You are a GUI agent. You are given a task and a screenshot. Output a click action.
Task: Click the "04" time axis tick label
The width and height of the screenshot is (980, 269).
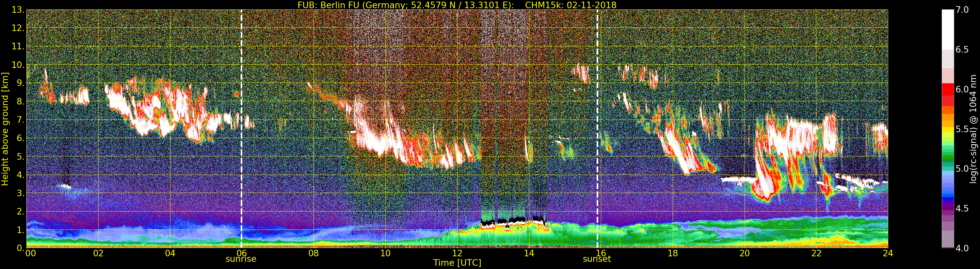click(170, 253)
